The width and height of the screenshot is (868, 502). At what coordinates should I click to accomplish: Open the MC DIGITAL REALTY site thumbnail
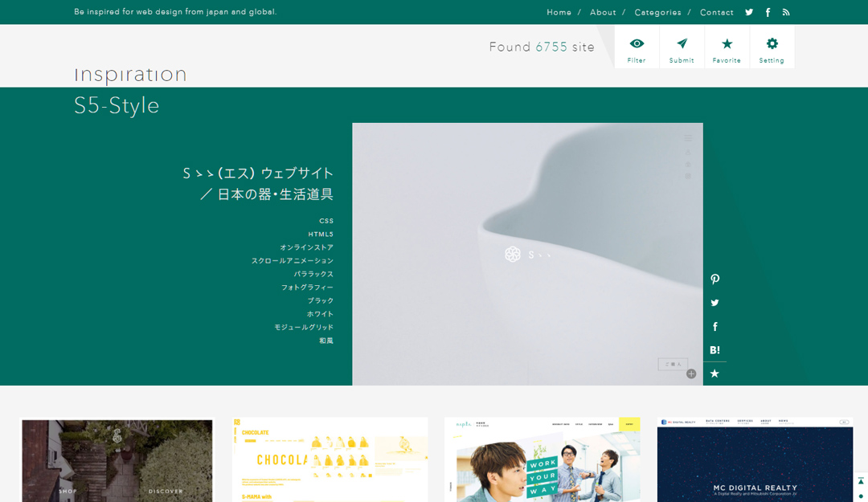click(x=755, y=460)
